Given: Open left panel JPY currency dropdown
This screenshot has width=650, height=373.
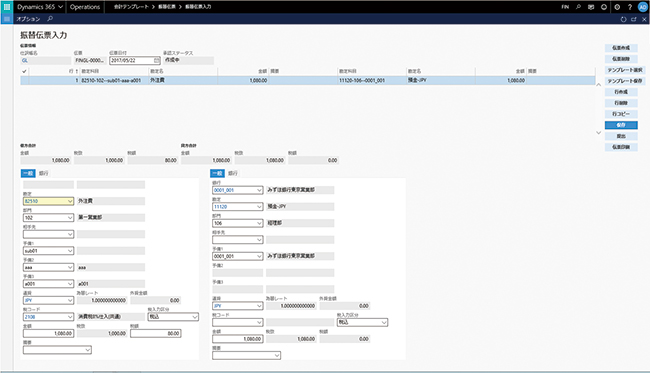Looking at the screenshot, I should pos(70,300).
